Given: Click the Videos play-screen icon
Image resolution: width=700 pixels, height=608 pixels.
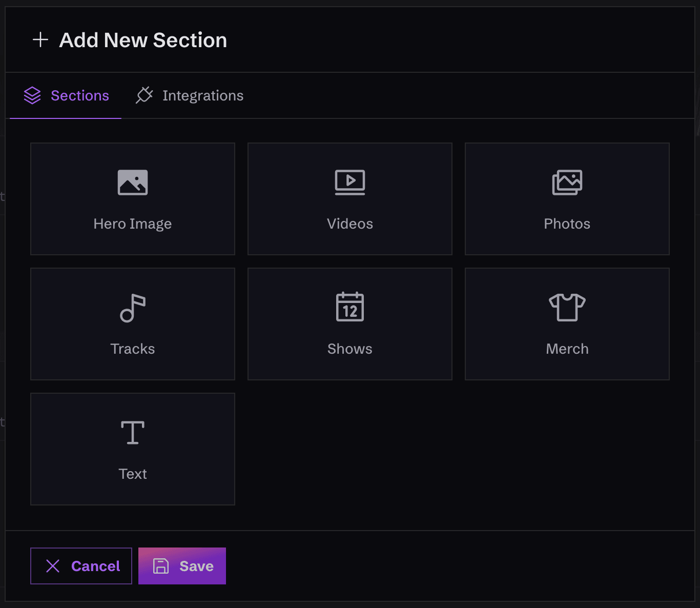Looking at the screenshot, I should point(350,181).
